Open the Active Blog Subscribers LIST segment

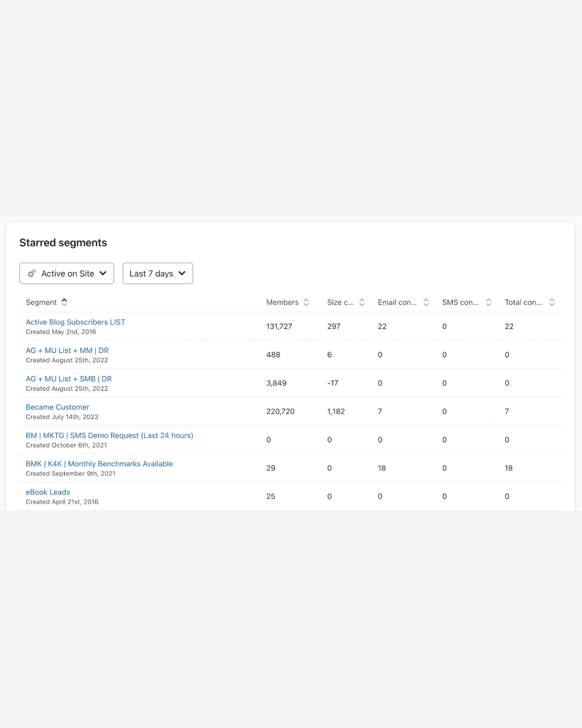pyautogui.click(x=75, y=321)
